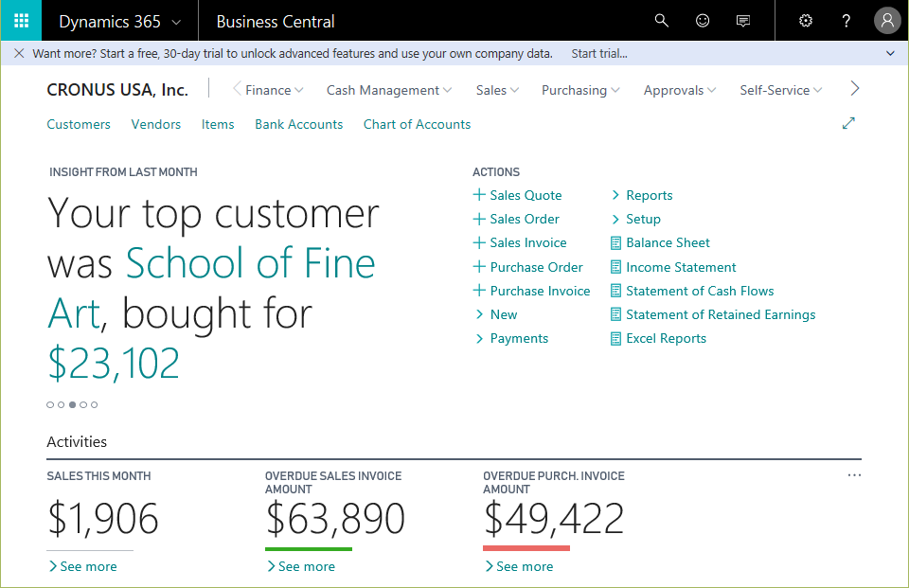Open the smiley feedback icon
Image resolution: width=909 pixels, height=588 pixels.
(x=703, y=21)
